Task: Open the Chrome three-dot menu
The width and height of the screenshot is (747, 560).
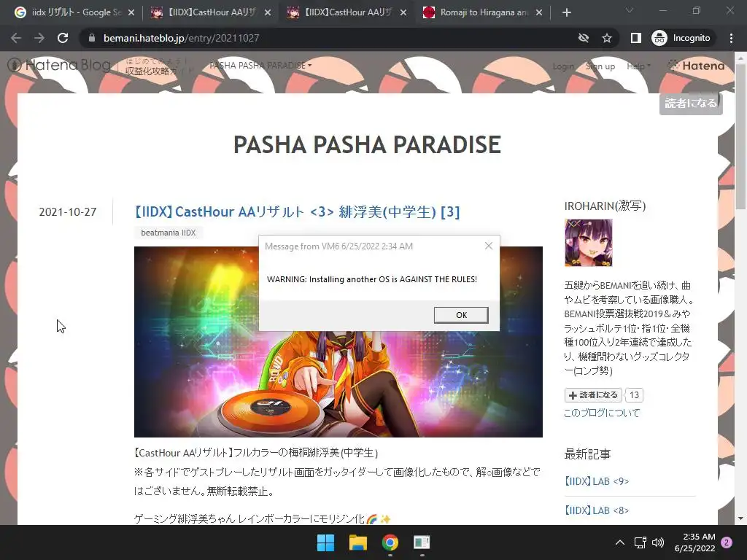Action: point(731,38)
